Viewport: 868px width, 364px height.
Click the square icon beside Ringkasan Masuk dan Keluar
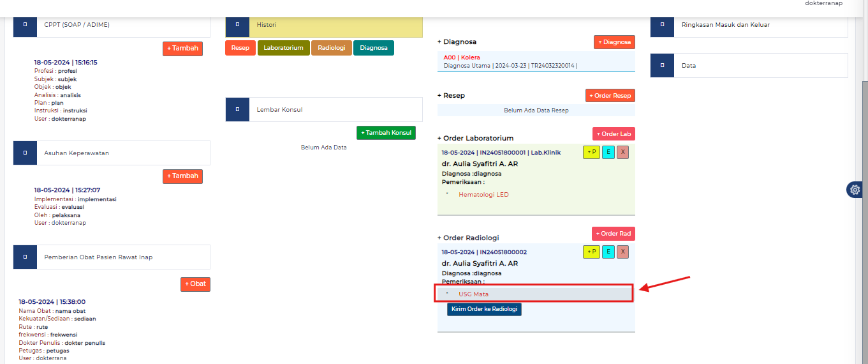(x=662, y=25)
